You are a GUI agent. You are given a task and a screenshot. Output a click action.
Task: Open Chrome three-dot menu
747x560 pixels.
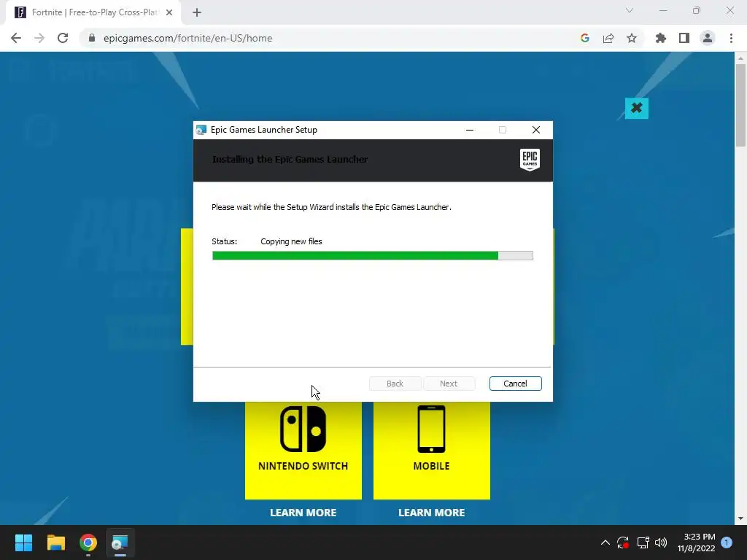[x=731, y=38]
